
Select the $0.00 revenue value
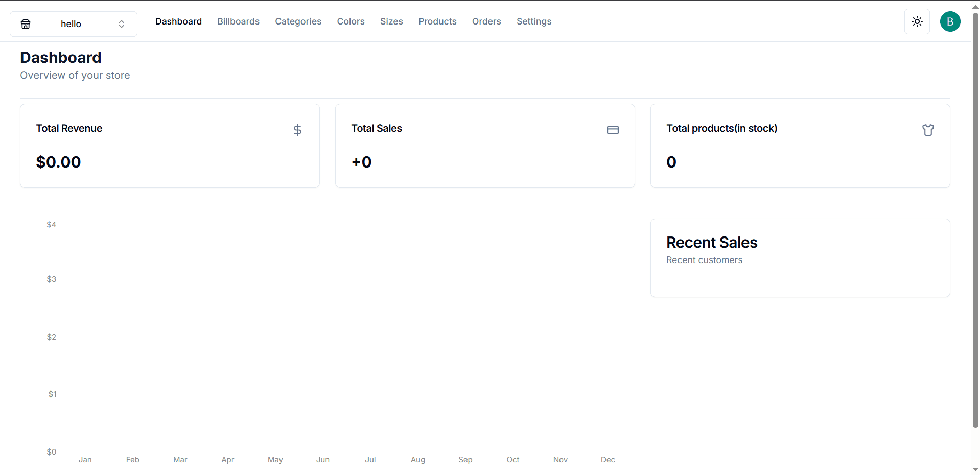click(58, 162)
